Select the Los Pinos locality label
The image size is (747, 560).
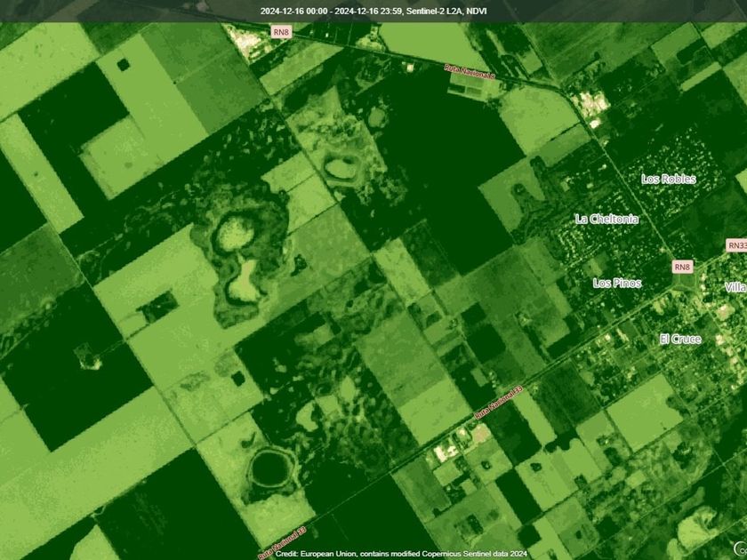617,283
